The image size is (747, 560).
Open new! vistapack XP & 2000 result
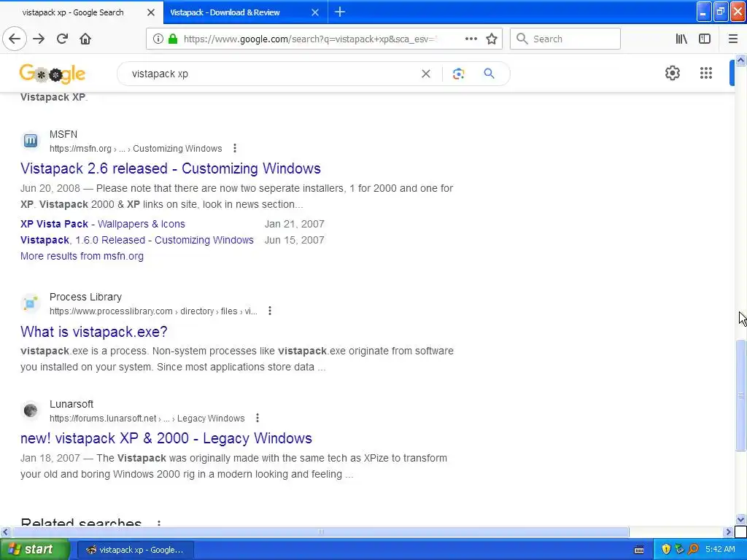tap(166, 438)
